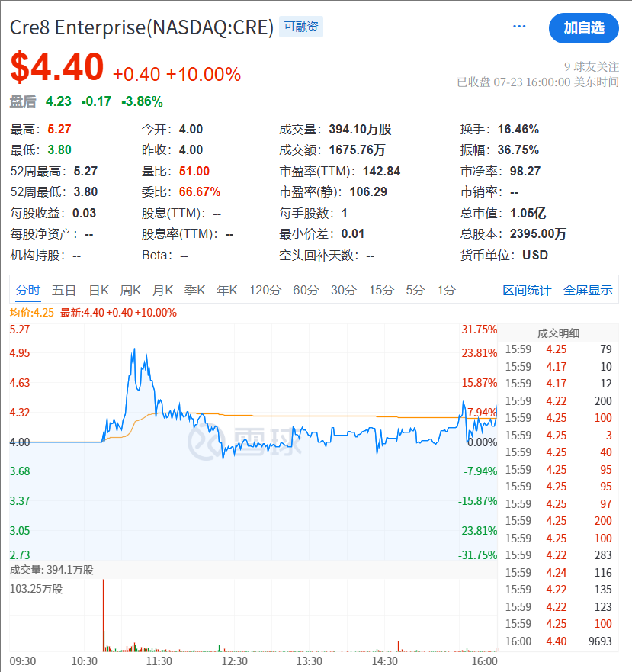This screenshot has width=632, height=672.
Task: Click the 4.95 price label on the chart axis
Action: (x=20, y=353)
